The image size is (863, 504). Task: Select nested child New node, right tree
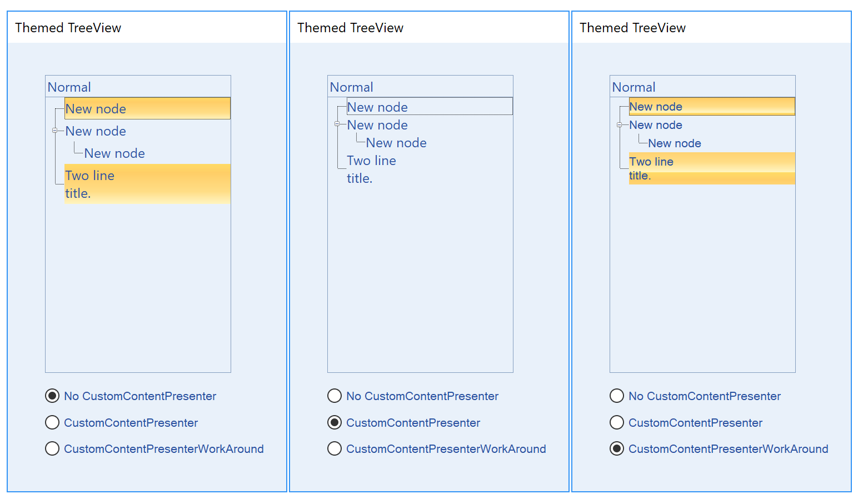(675, 143)
